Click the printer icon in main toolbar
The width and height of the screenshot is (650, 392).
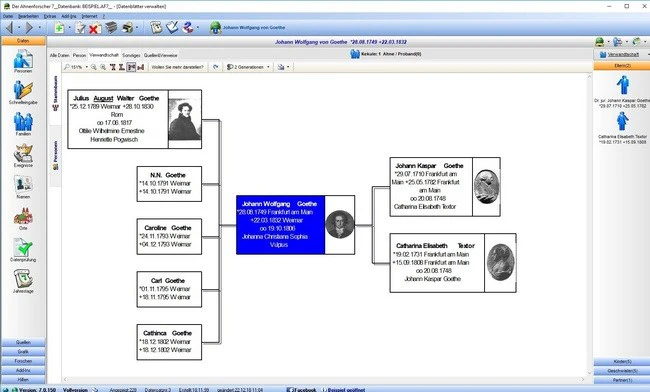[x=128, y=28]
